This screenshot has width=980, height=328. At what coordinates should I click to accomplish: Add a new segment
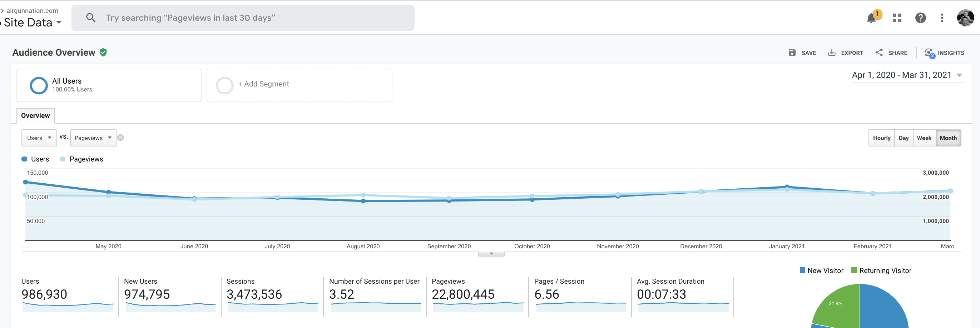(300, 85)
